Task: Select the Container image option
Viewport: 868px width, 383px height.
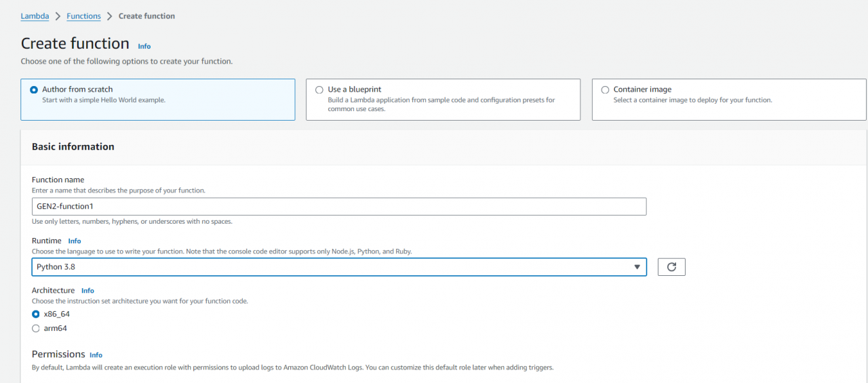Action: click(605, 89)
